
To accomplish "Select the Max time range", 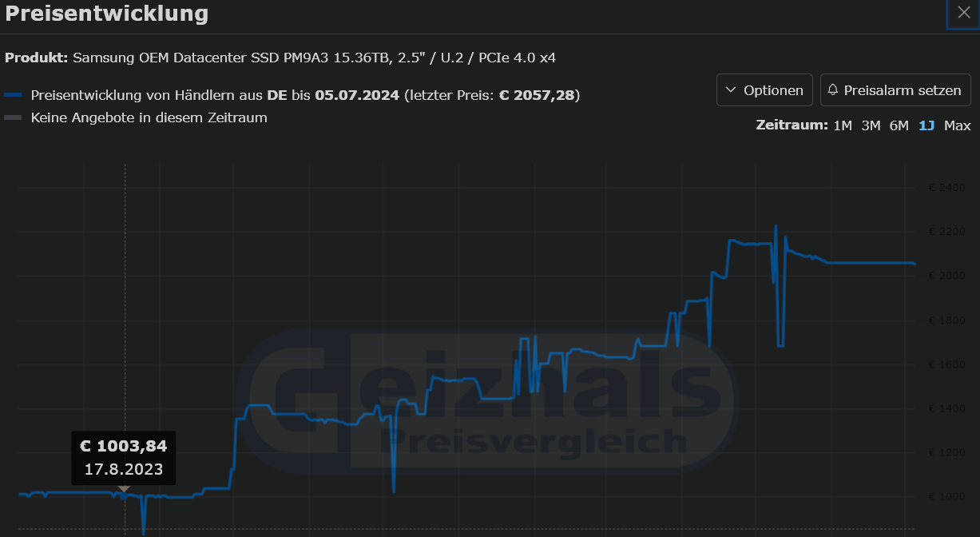I will pos(957,125).
